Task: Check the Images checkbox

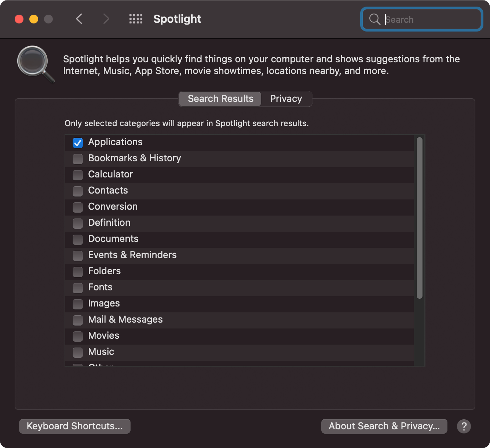Action: pos(78,304)
